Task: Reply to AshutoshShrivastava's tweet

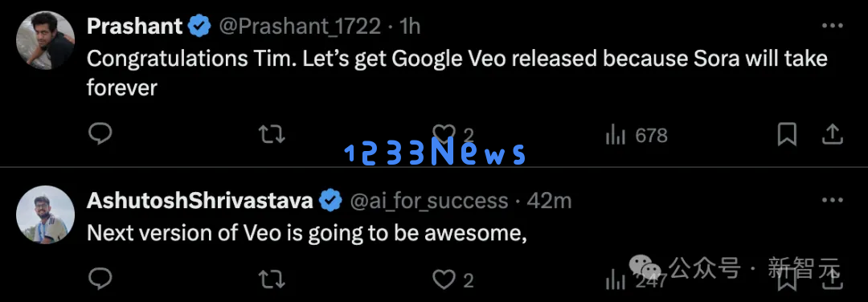Action: (100, 280)
